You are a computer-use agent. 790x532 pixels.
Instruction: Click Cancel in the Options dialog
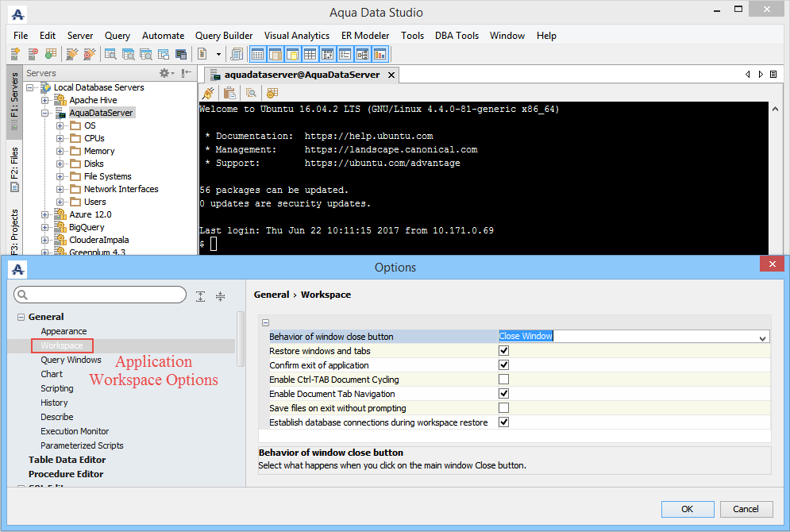[x=746, y=509]
